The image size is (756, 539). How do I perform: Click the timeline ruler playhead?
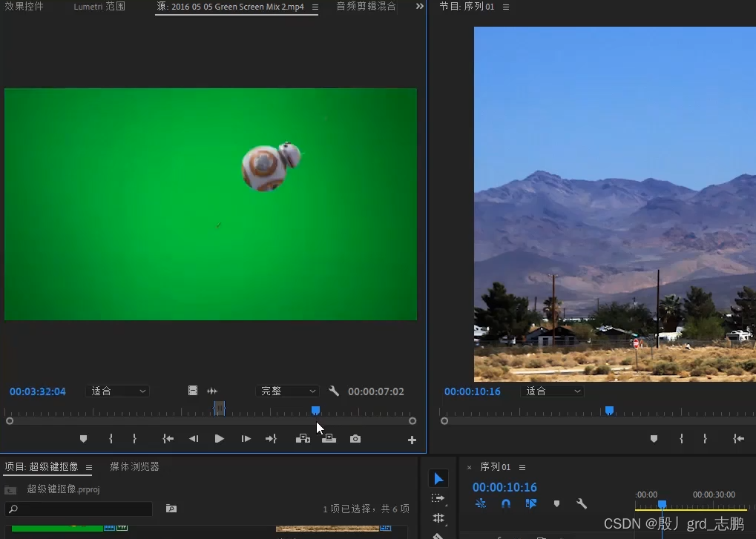(x=662, y=504)
